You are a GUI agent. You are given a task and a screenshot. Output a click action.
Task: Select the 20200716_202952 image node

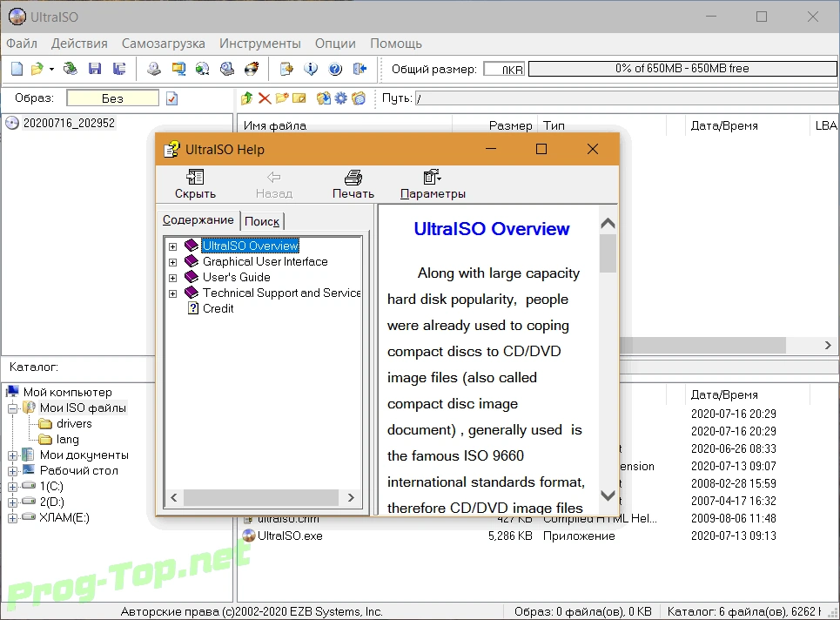click(69, 124)
